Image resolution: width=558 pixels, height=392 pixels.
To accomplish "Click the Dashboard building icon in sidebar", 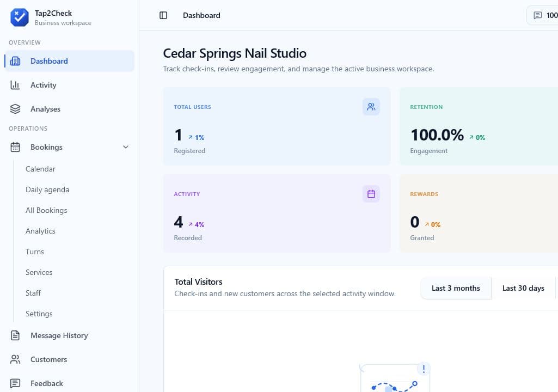I will pos(15,61).
